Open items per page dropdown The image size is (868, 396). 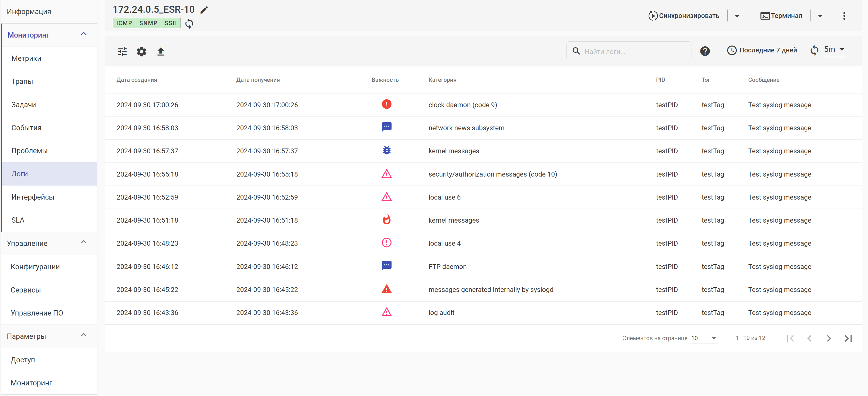pos(704,338)
